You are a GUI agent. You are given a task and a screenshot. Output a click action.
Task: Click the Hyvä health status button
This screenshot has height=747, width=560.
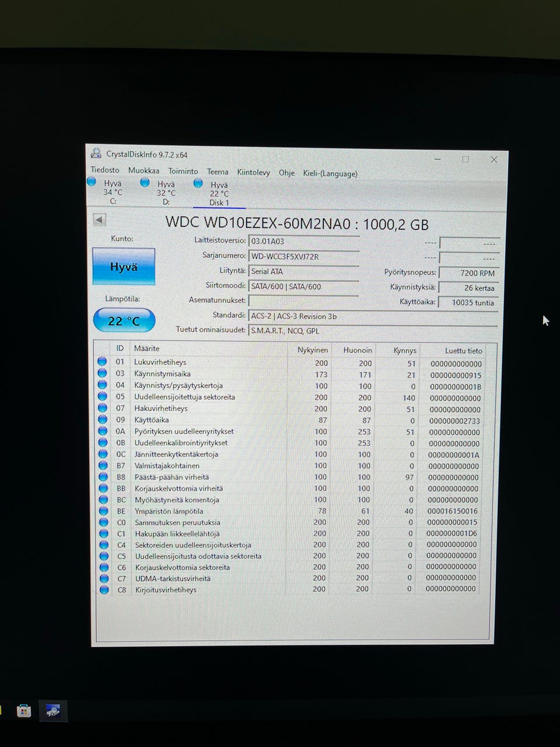[124, 267]
